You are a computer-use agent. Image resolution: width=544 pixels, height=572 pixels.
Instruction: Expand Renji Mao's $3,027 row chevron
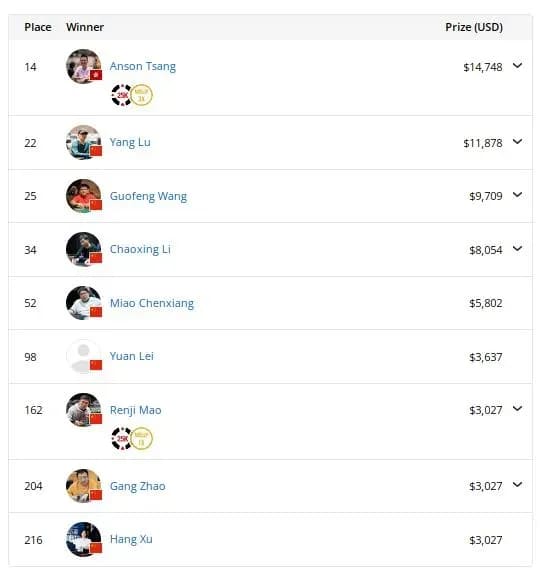517,409
